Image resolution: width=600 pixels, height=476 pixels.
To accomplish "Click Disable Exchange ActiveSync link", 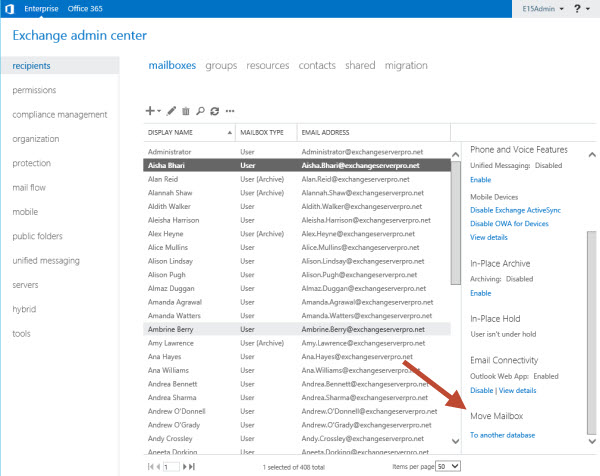I will (515, 210).
